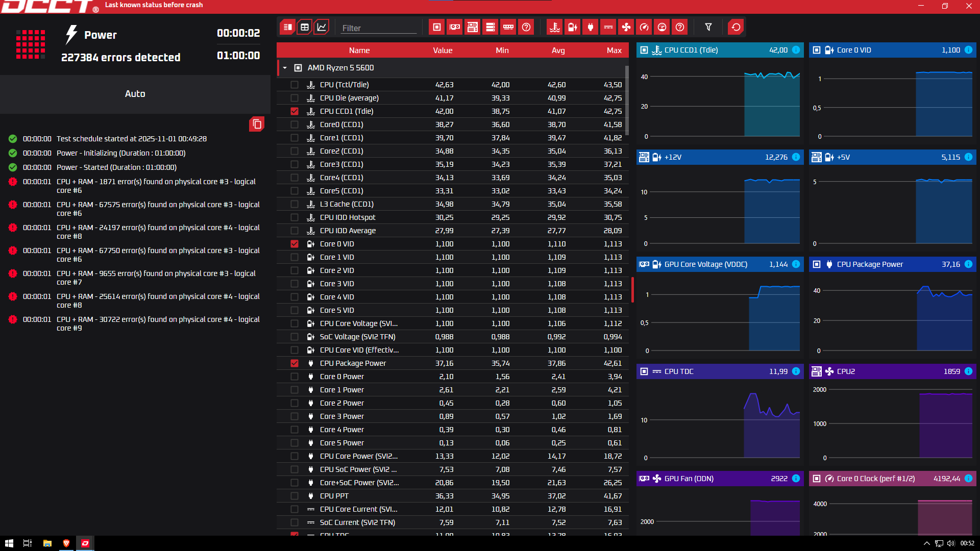Open info for the CPU TDC graph
Image resolution: width=980 pixels, height=551 pixels.
coord(796,371)
